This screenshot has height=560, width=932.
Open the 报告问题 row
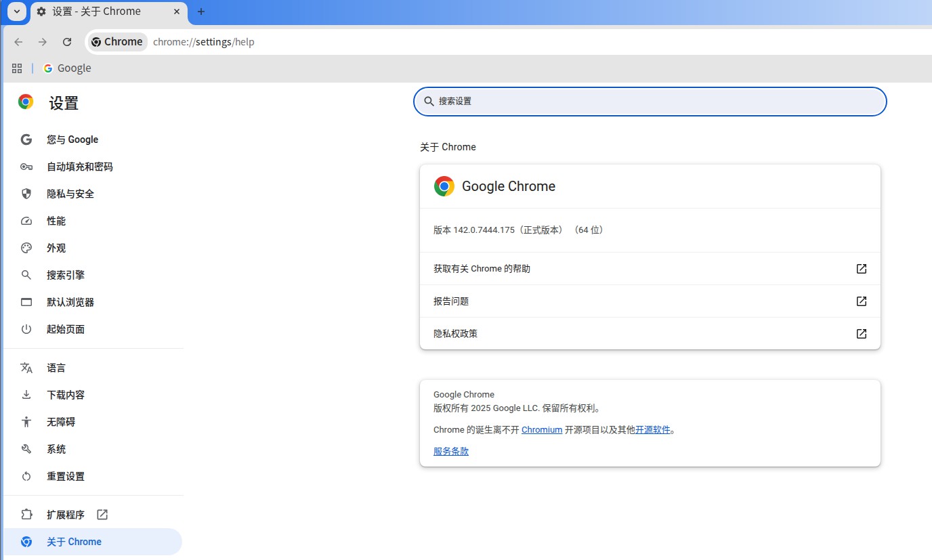pos(650,301)
